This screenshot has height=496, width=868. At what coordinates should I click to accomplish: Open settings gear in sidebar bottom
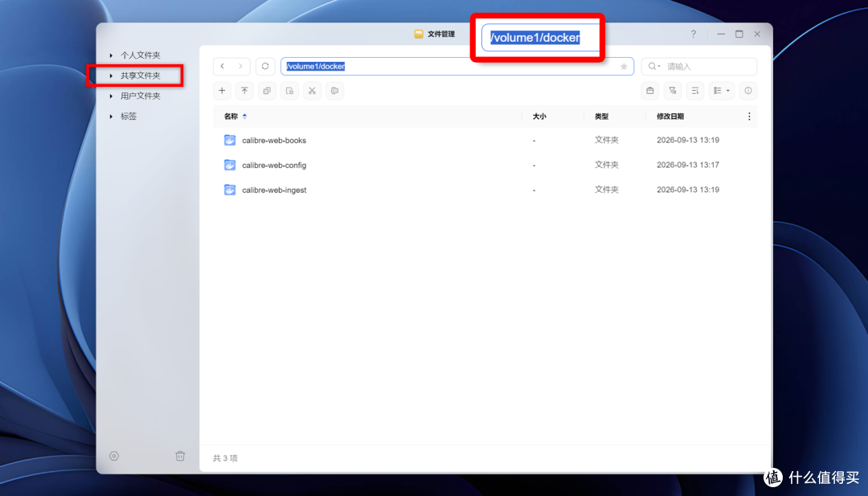pyautogui.click(x=114, y=456)
